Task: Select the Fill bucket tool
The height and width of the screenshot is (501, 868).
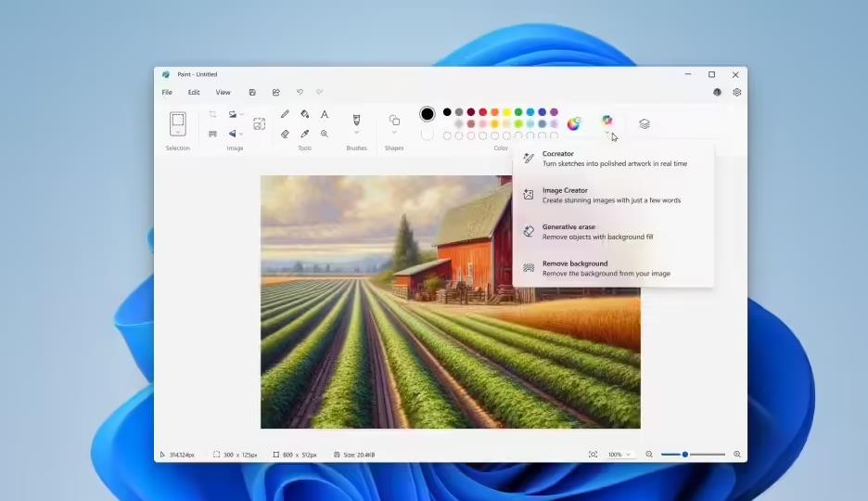Action: (x=304, y=114)
